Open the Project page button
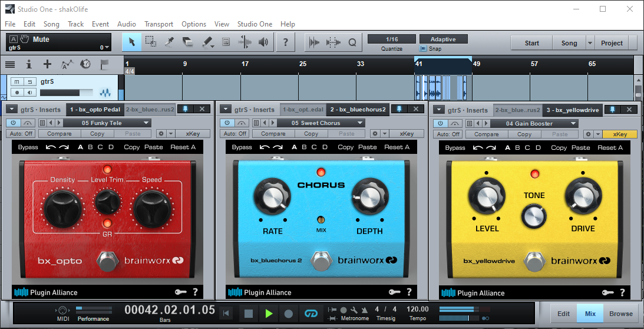Image resolution: width=644 pixels, height=329 pixels. tap(612, 43)
